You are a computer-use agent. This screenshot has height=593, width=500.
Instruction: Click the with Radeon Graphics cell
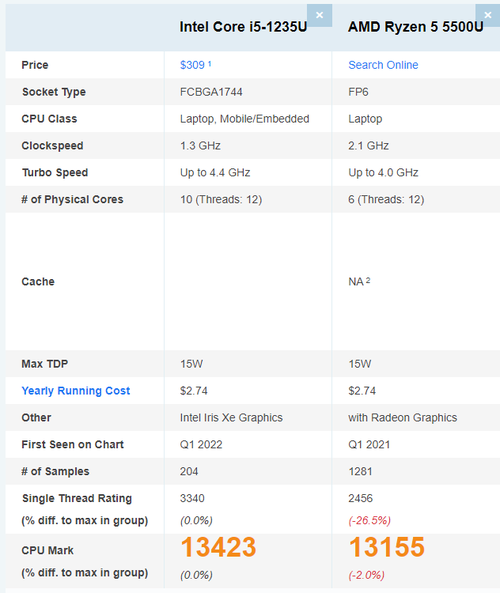pyautogui.click(x=402, y=418)
